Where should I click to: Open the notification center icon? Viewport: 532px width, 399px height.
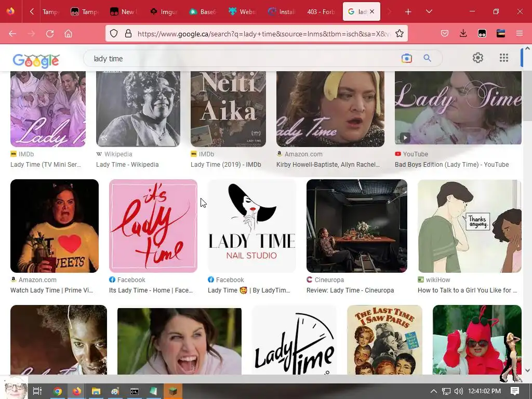(515, 391)
